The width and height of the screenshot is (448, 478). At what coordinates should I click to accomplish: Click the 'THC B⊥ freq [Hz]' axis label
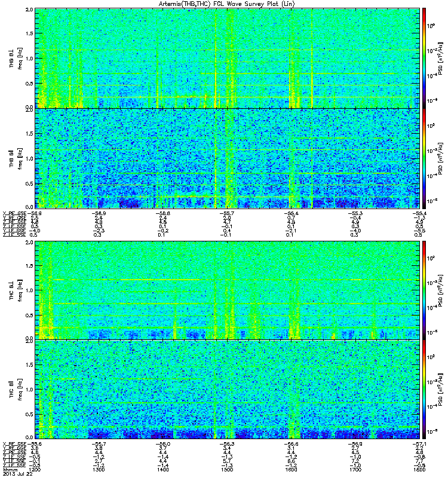pyautogui.click(x=16, y=290)
